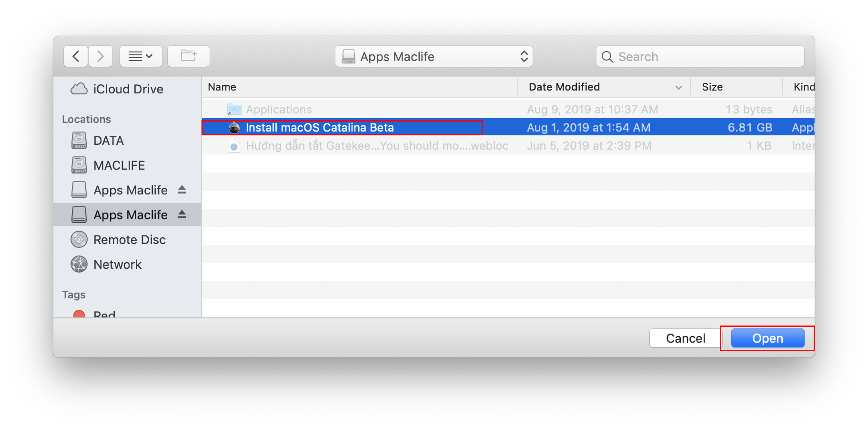Filter by the Red tag
868x428 pixels.
coord(104,314)
